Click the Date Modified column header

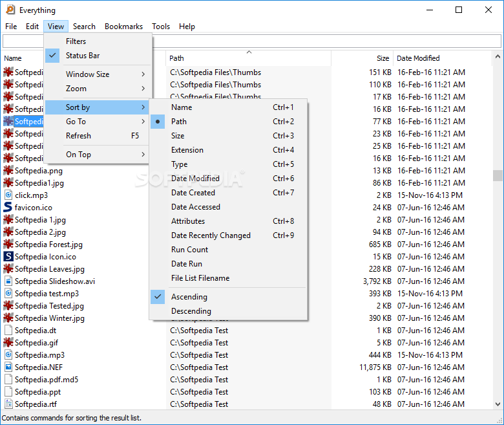443,58
